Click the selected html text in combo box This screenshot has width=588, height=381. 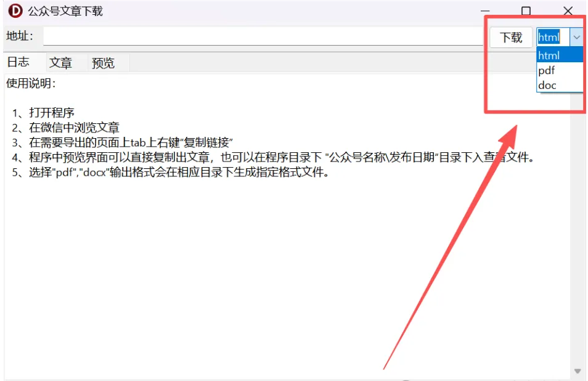click(x=549, y=37)
